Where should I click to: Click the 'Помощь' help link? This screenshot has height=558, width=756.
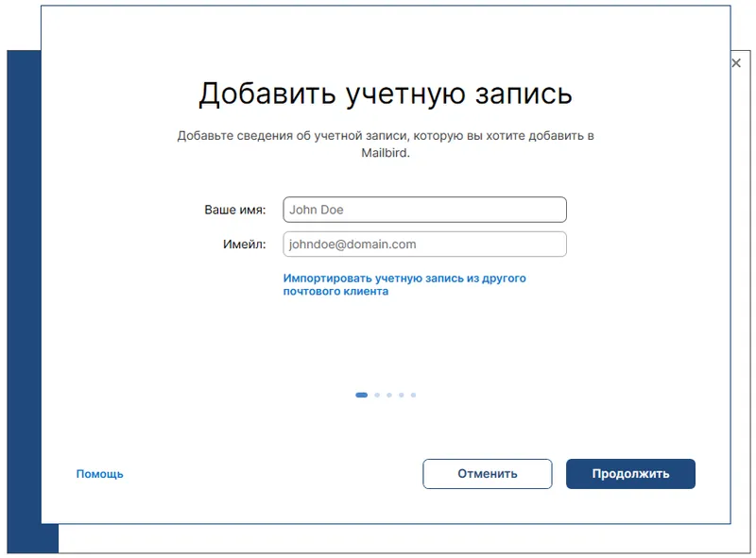pyautogui.click(x=100, y=474)
